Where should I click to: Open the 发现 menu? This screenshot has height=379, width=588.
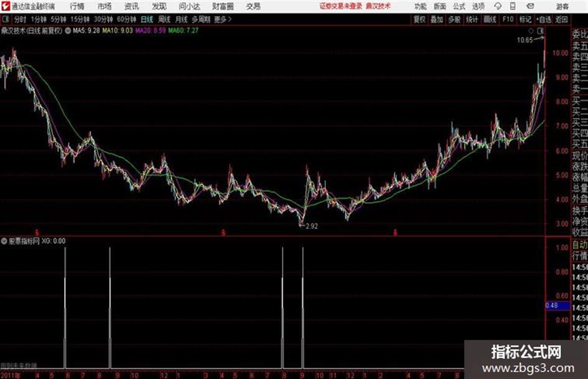pyautogui.click(x=159, y=6)
